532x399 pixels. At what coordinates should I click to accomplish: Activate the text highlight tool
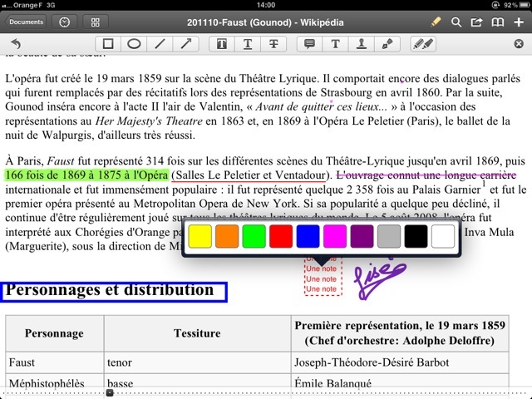[x=223, y=43]
